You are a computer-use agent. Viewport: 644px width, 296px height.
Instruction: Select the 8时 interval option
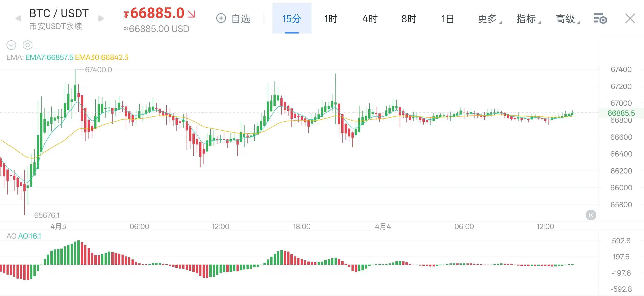(x=409, y=19)
